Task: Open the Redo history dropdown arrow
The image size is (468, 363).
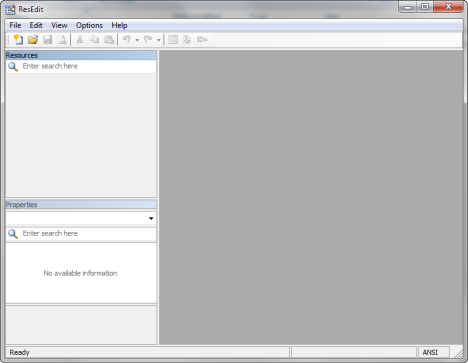Action: 159,40
